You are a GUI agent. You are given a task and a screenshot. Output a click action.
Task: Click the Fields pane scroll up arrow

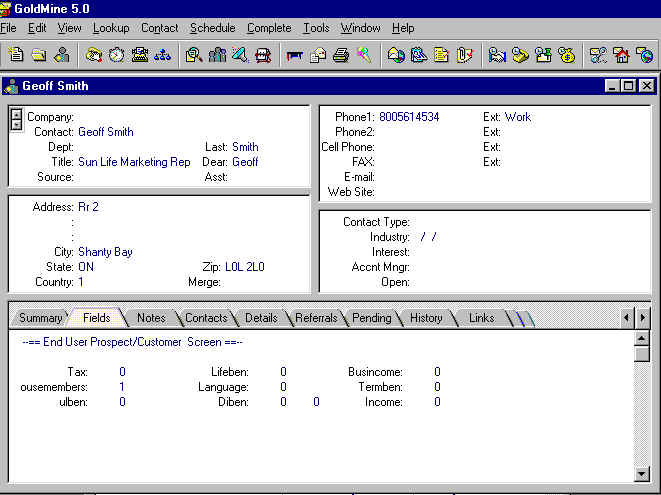click(642, 338)
